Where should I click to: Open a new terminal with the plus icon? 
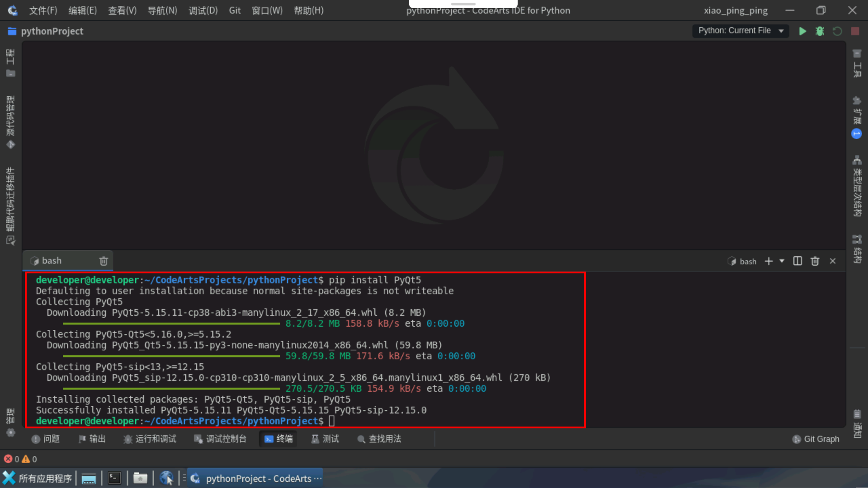769,261
